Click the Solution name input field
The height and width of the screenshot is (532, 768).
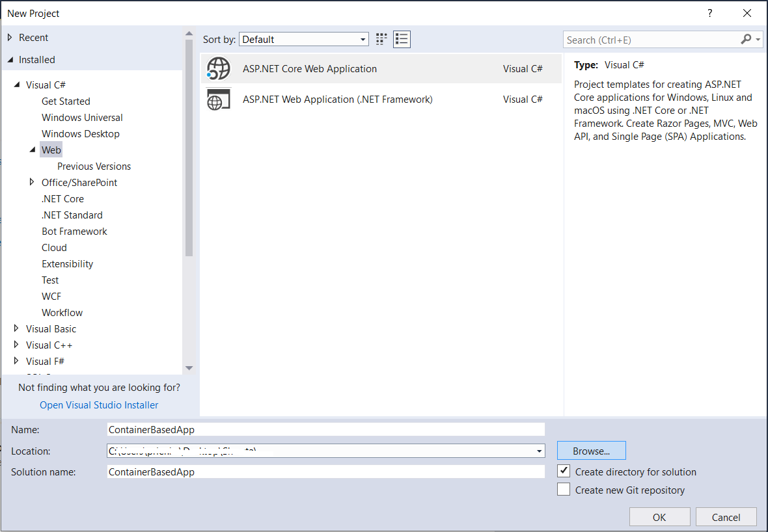[325, 472]
